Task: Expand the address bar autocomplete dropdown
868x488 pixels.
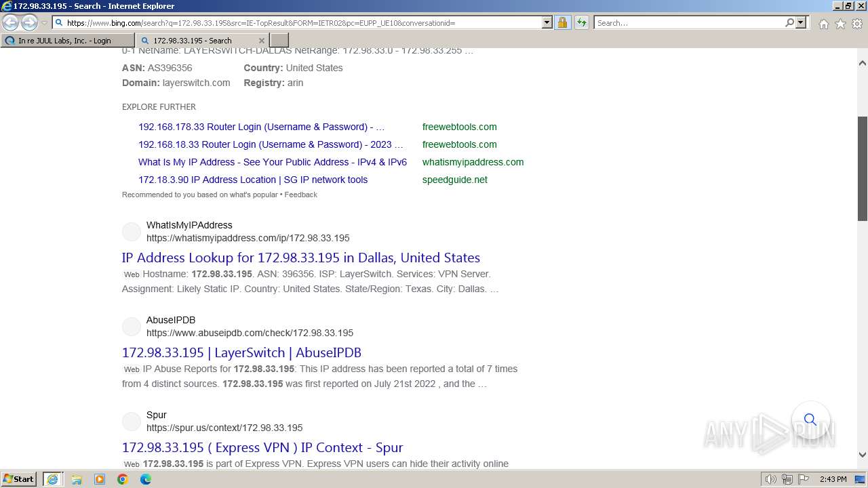Action: coord(547,22)
